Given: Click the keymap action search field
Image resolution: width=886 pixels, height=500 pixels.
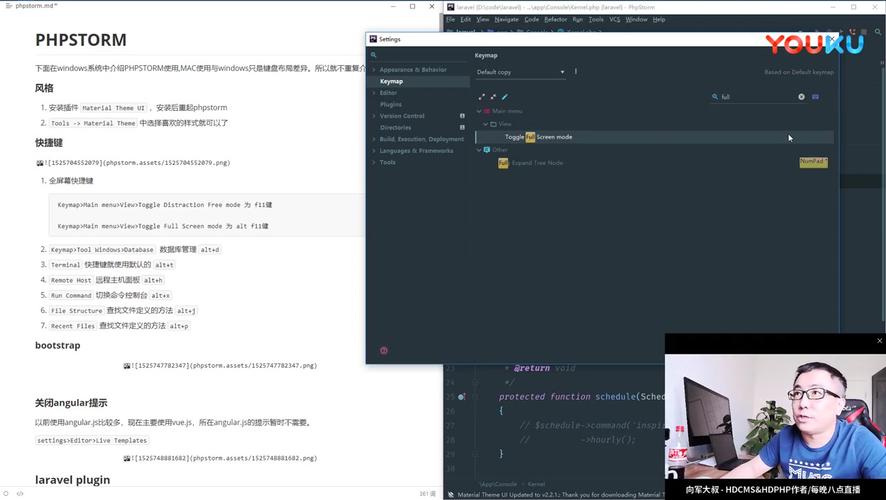Looking at the screenshot, I should 758,97.
